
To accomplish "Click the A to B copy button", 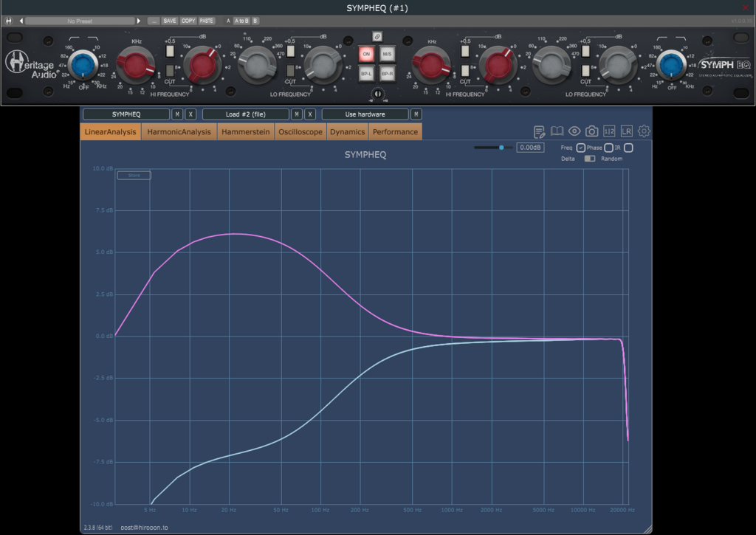I will (241, 21).
